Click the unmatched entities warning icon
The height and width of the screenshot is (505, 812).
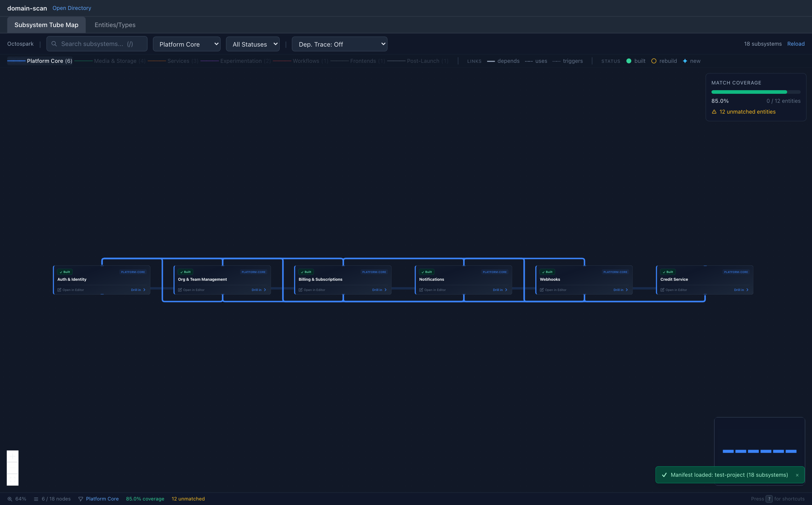(714, 112)
